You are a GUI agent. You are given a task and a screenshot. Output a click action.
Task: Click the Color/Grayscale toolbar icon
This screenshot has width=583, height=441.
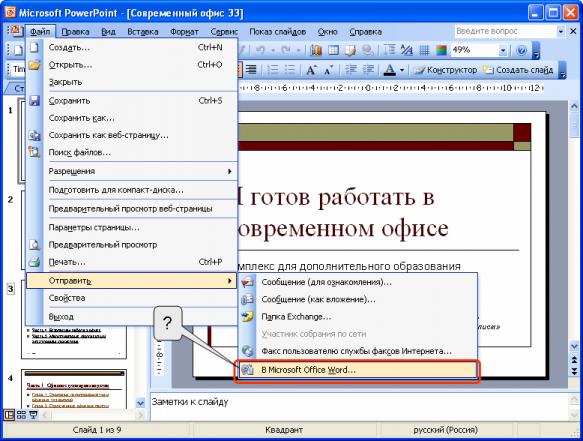(441, 50)
